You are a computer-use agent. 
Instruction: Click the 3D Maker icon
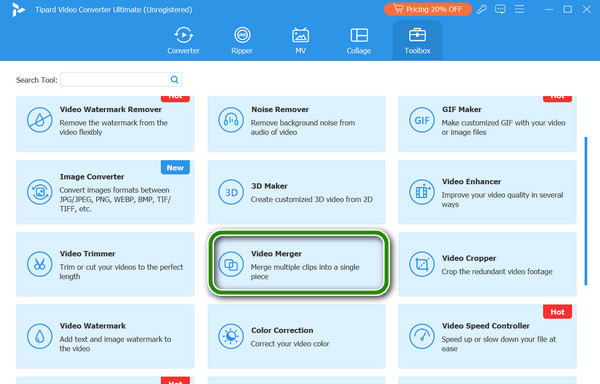(x=231, y=192)
